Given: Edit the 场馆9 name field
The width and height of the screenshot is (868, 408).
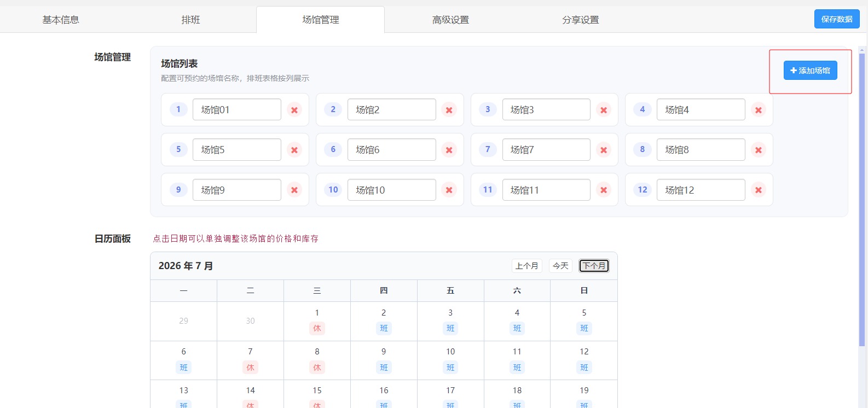Looking at the screenshot, I should [237, 190].
